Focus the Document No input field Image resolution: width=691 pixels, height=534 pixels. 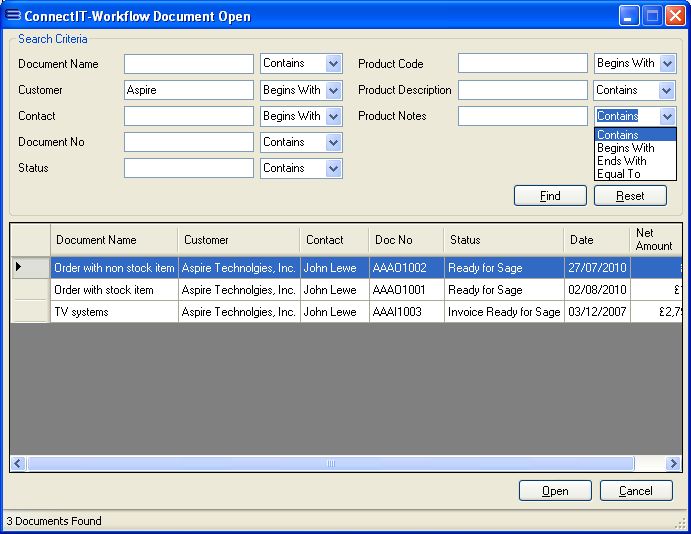click(189, 142)
